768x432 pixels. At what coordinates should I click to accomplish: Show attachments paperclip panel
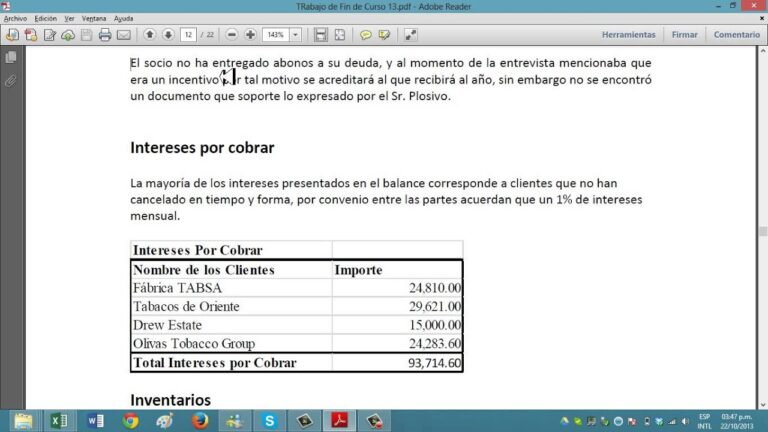point(11,80)
